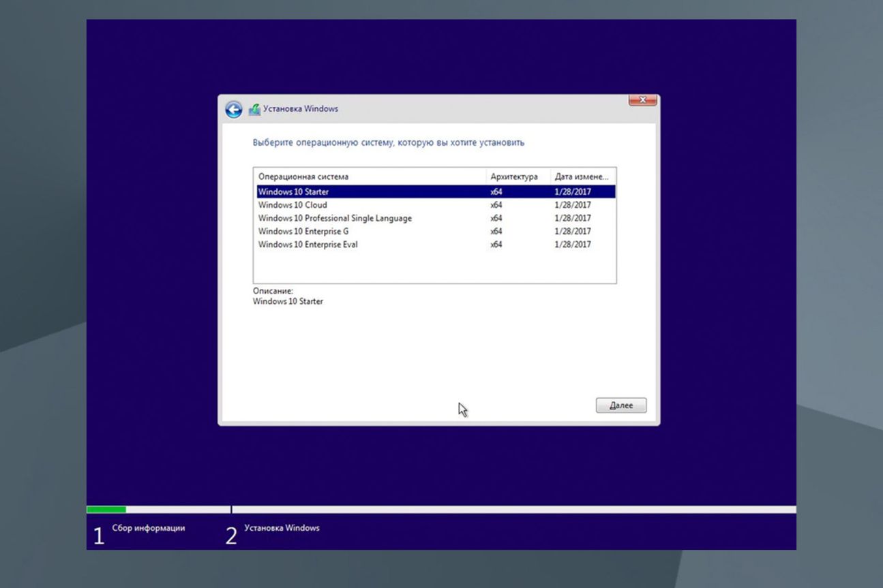Click the Установка Windows title text
This screenshot has width=883, height=588.
click(x=301, y=109)
